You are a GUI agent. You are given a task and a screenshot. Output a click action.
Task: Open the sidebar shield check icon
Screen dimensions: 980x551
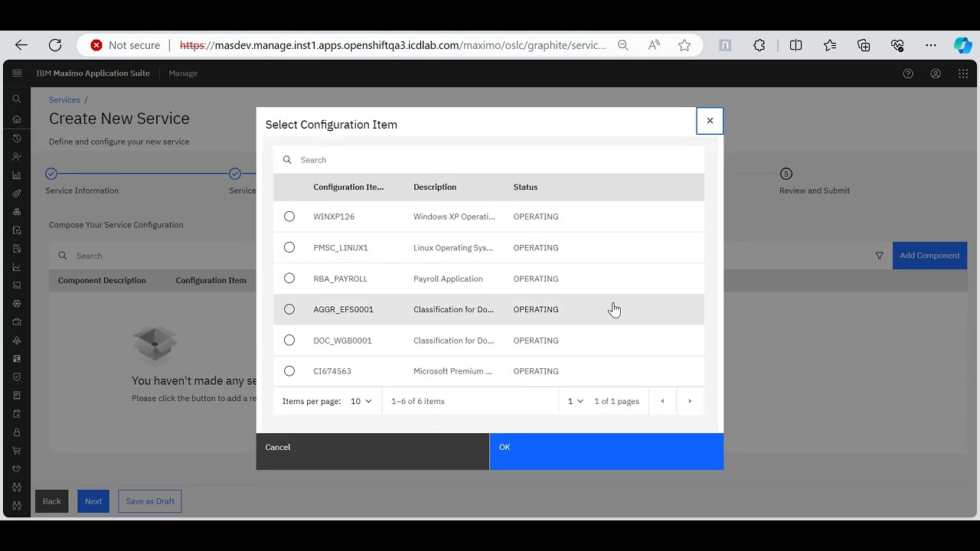(x=17, y=377)
